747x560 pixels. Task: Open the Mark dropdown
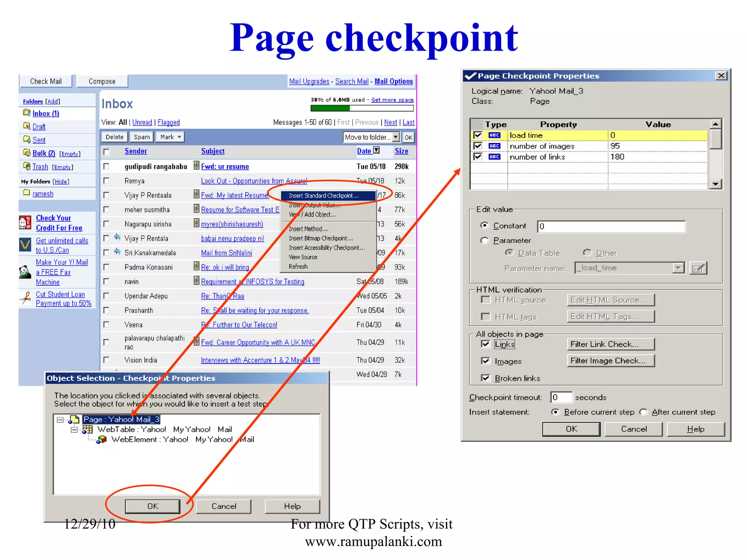(x=170, y=137)
